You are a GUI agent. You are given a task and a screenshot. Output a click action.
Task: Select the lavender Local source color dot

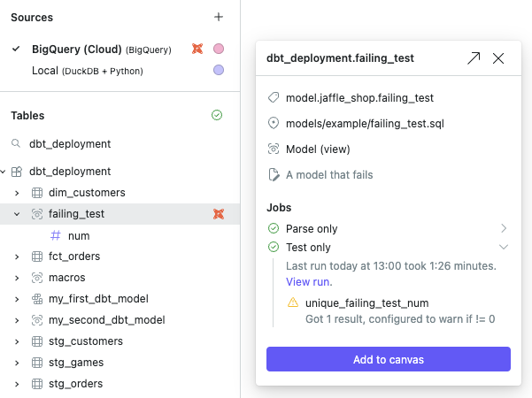click(219, 70)
